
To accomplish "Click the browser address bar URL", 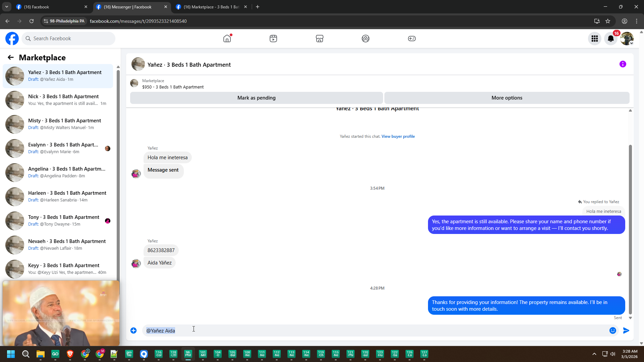I will pyautogui.click(x=138, y=21).
